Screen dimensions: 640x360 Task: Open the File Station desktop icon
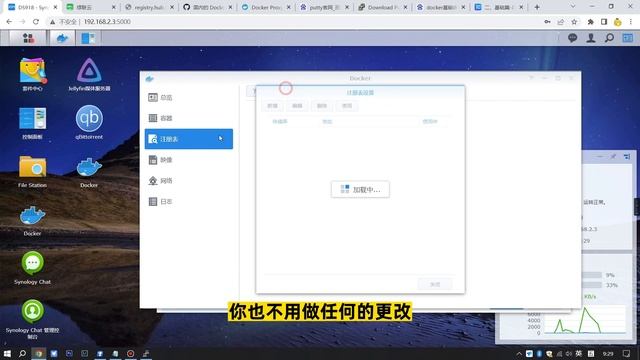[x=32, y=171]
